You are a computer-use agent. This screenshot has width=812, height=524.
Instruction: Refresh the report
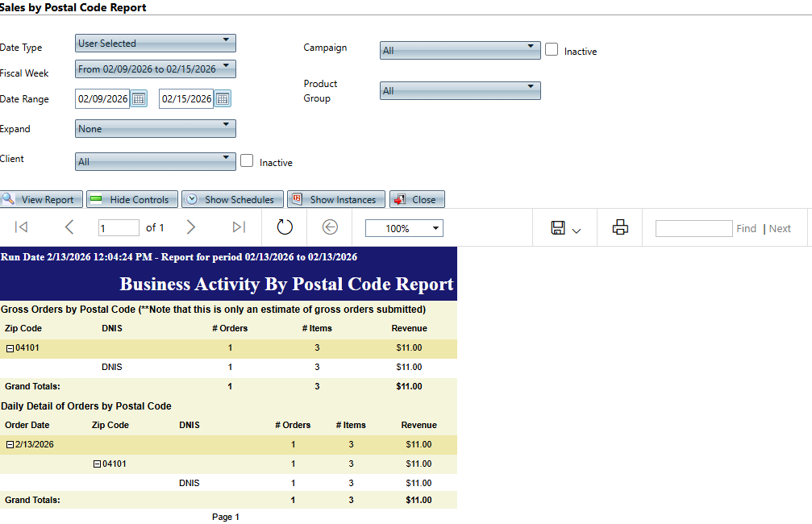coord(285,228)
